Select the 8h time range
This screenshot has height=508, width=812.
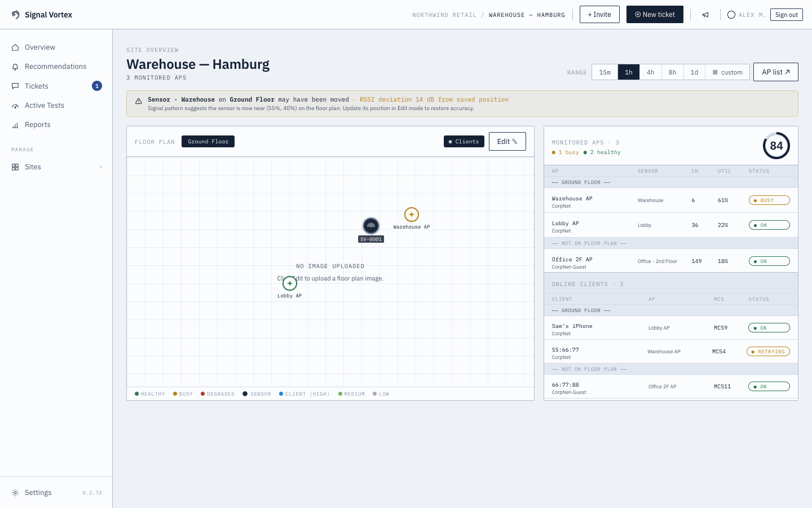tap(673, 72)
